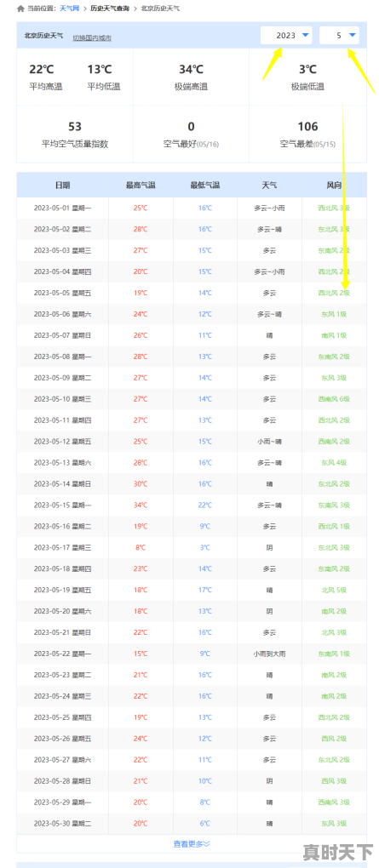The width and height of the screenshot is (379, 868).
Task: Select date cell 2023-05-18 星期四
Action: 63,569
